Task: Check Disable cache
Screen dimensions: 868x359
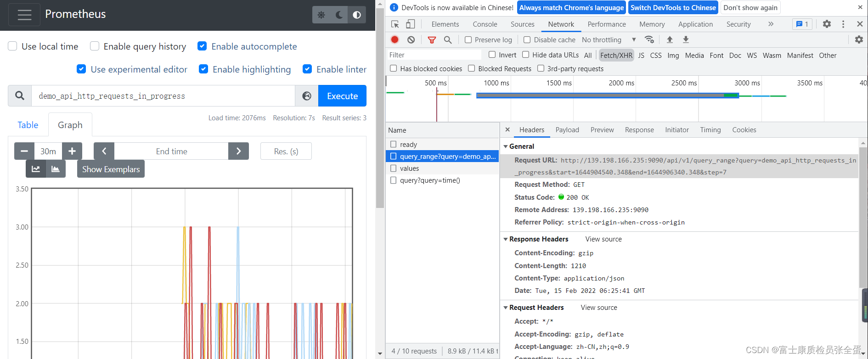Action: [527, 40]
